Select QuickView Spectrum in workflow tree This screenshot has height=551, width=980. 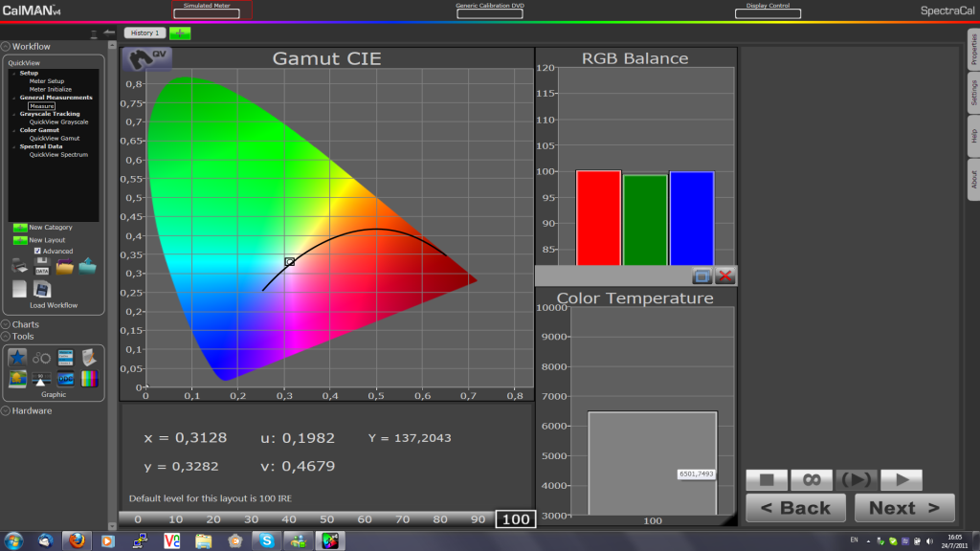point(58,154)
